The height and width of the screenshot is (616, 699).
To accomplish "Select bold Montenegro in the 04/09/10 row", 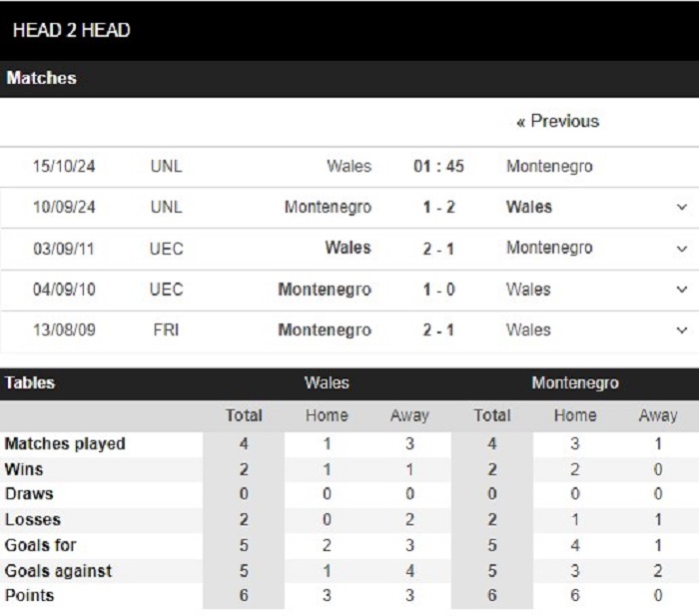I will coord(325,290).
